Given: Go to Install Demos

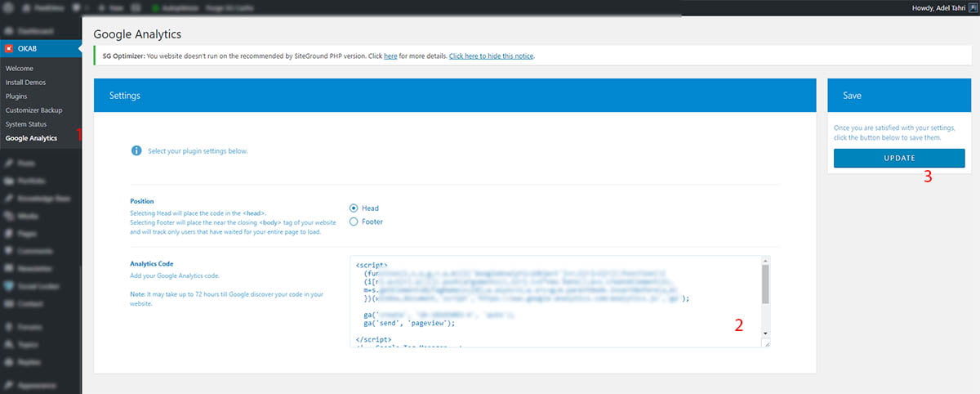Looking at the screenshot, I should pos(25,83).
